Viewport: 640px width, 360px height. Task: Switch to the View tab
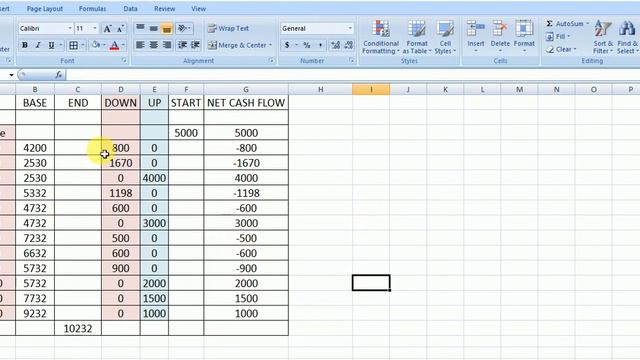198,9
